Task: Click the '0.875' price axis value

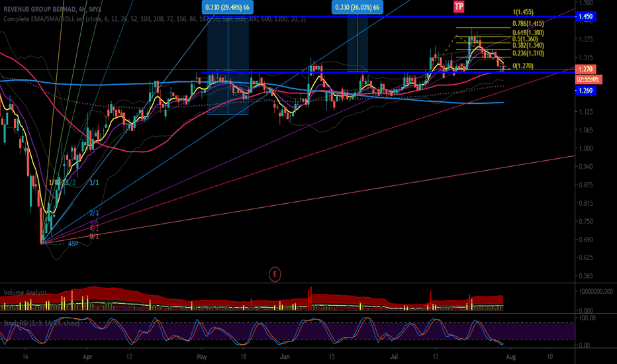Action: 586,185
